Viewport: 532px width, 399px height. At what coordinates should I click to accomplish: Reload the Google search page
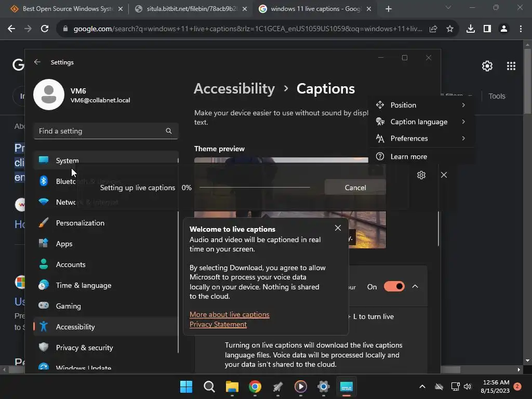tap(45, 29)
